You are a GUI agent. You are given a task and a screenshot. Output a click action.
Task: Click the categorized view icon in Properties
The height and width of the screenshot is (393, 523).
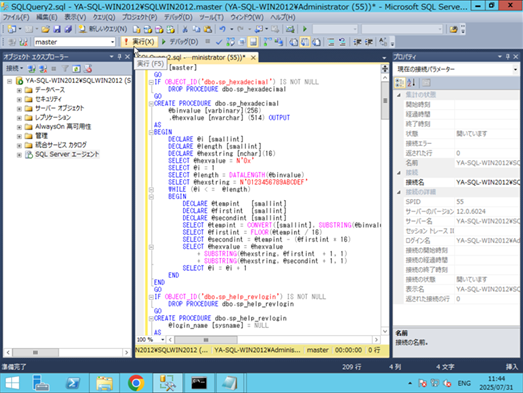click(x=399, y=82)
